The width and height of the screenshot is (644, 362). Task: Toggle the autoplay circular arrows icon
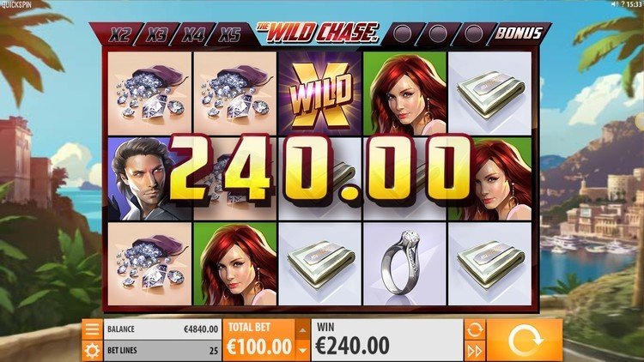(475, 329)
